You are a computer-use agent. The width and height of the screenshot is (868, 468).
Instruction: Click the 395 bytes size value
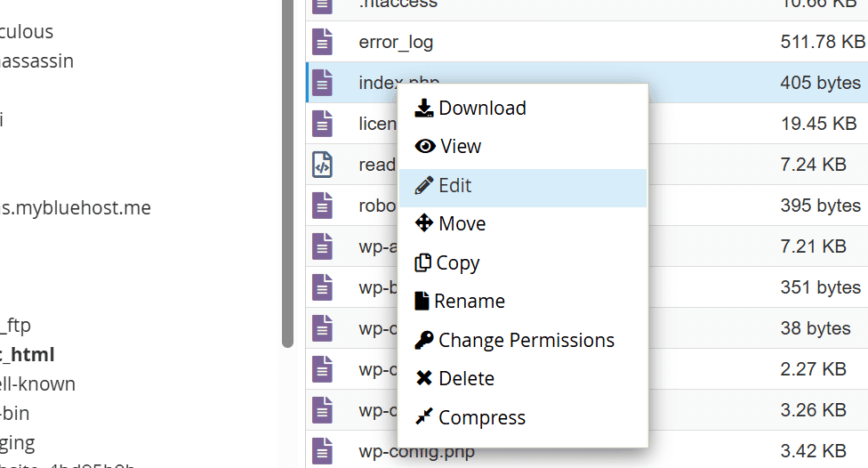pyautogui.click(x=820, y=206)
